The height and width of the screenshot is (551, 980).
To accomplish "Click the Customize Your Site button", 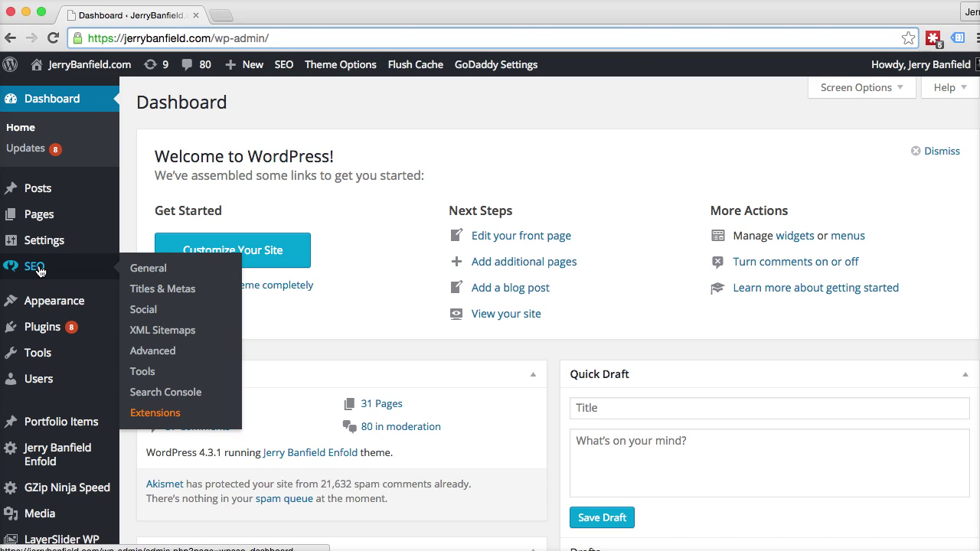I will pos(233,250).
